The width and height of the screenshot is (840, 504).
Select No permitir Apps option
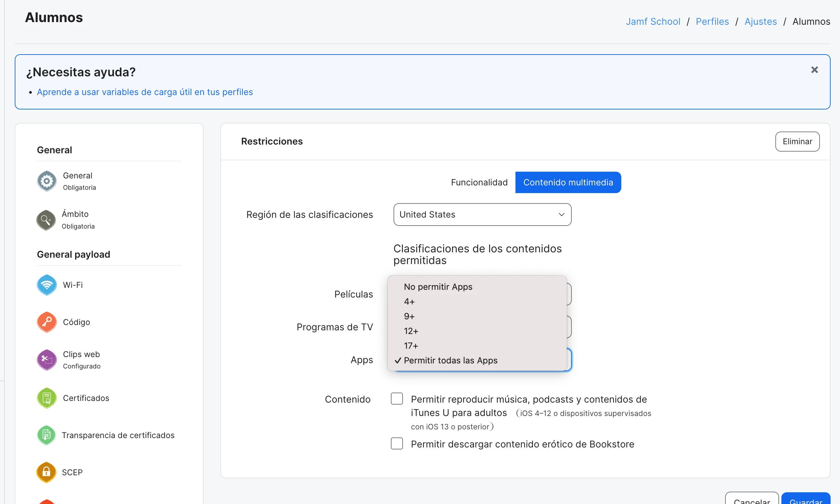pos(438,287)
